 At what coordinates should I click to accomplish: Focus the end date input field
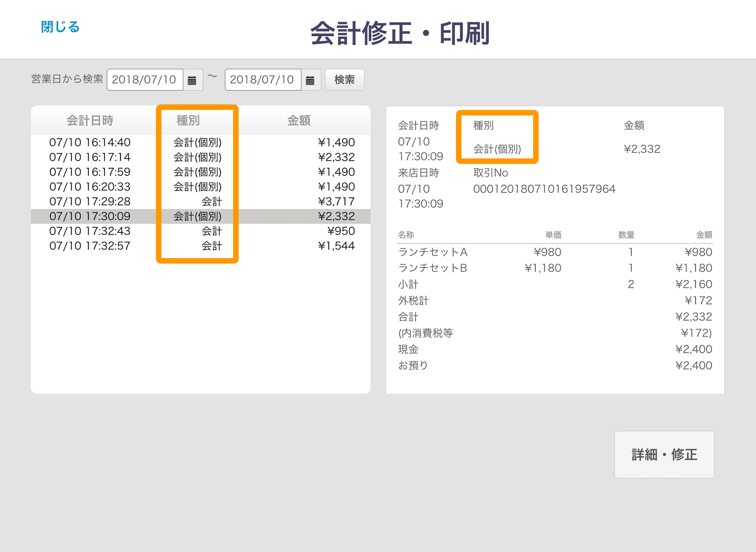[263, 80]
